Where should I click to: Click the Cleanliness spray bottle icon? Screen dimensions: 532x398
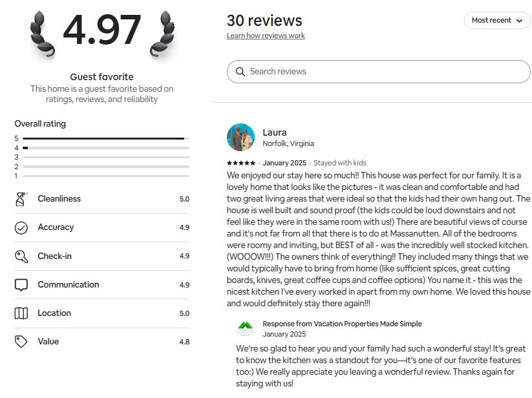(x=21, y=199)
